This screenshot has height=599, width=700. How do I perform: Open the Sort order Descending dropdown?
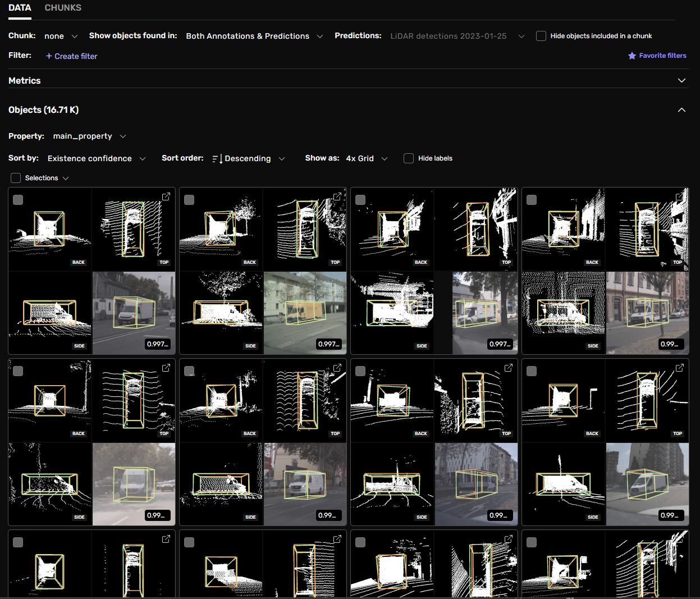[x=249, y=158]
